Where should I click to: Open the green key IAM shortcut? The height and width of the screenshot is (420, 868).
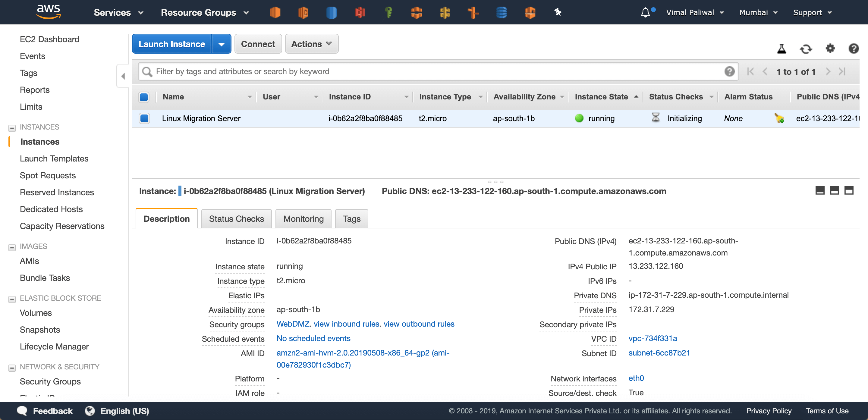tap(388, 12)
